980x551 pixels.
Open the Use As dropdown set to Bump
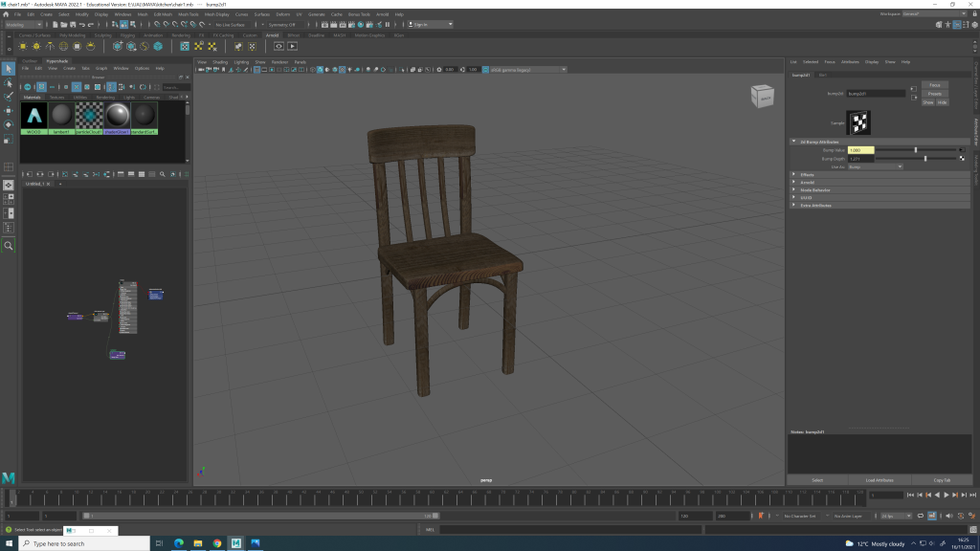[875, 166]
